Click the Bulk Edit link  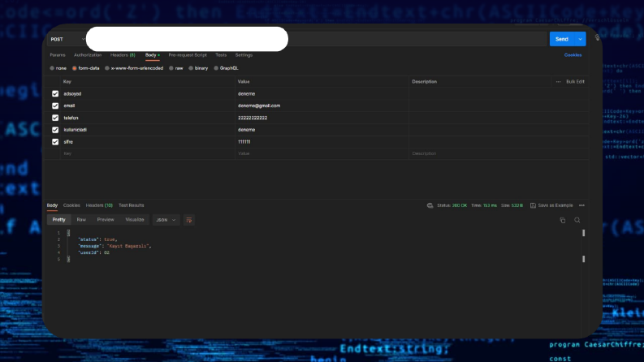point(575,82)
